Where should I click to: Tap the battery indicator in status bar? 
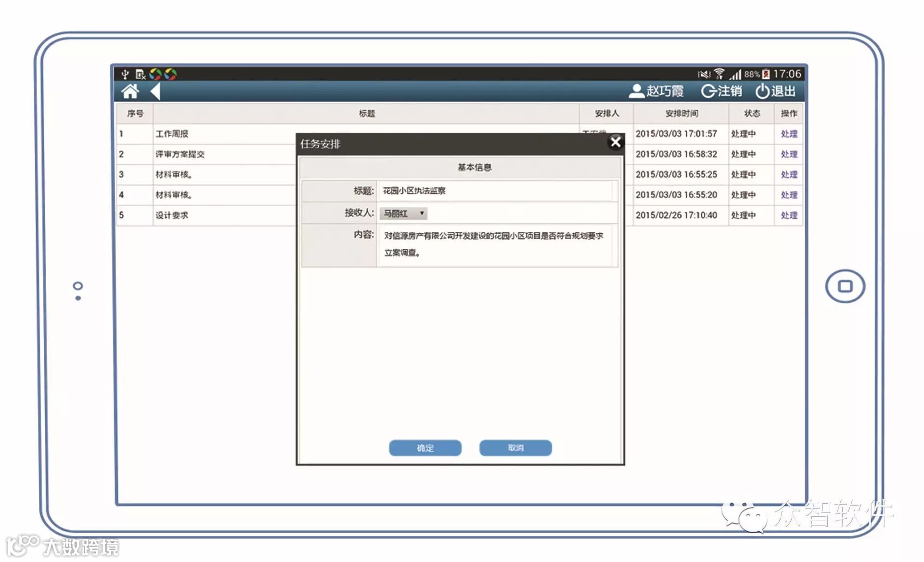[766, 74]
